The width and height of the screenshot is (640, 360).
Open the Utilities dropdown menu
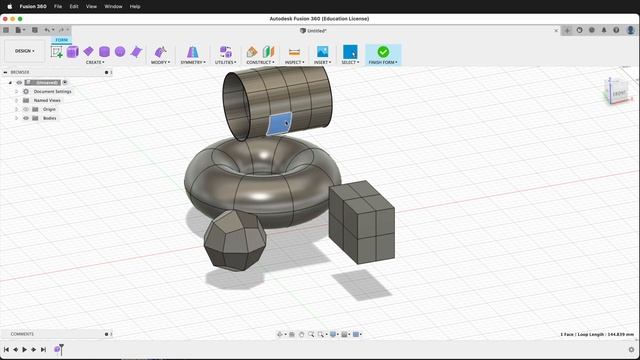click(225, 62)
